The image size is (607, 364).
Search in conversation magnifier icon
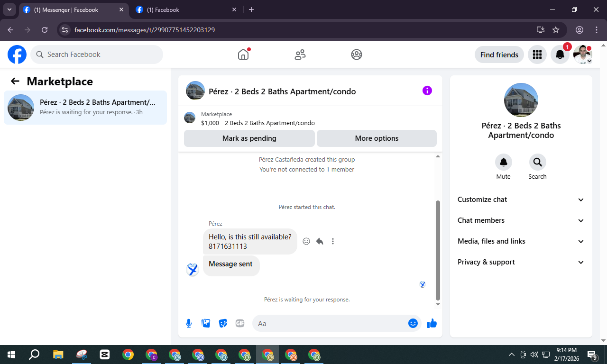coord(538,162)
